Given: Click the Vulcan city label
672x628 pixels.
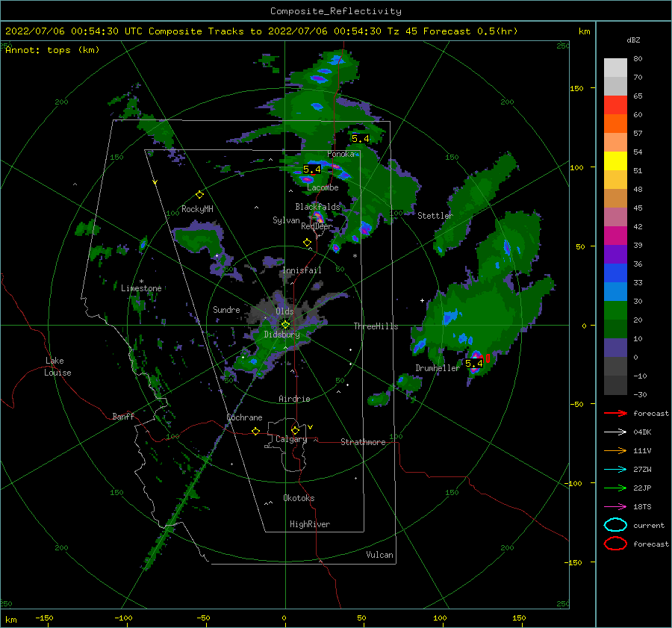Looking at the screenshot, I should click(379, 555).
